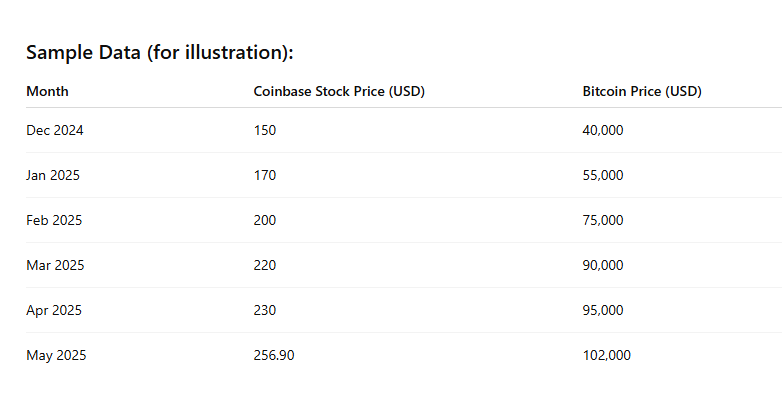
Task: Click the Coinbase stock price 256.90
Action: [274, 355]
